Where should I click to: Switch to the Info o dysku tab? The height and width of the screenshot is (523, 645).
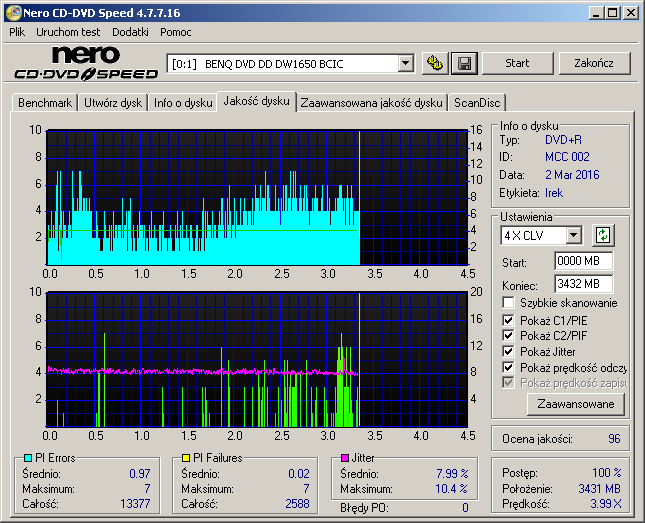(x=183, y=102)
